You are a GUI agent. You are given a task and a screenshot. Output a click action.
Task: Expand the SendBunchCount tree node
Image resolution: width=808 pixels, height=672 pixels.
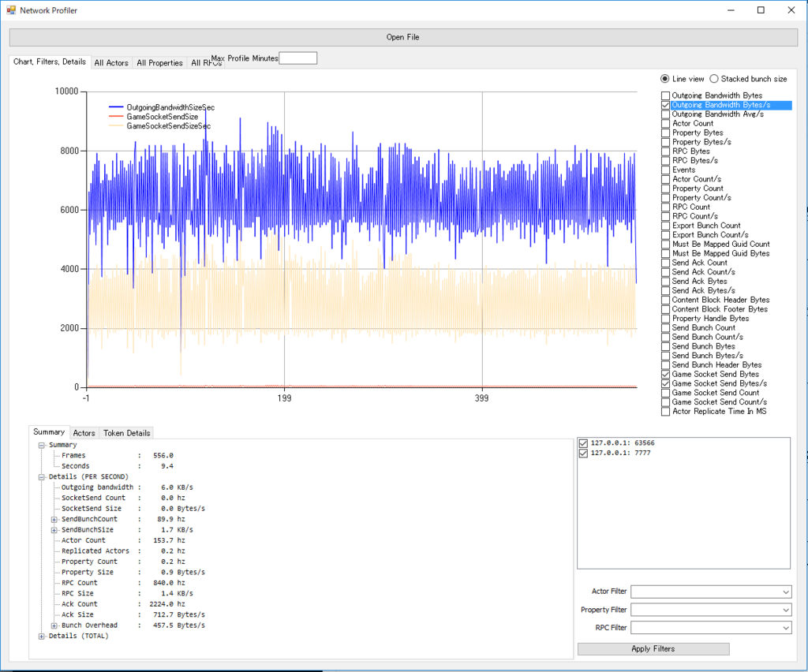54,520
